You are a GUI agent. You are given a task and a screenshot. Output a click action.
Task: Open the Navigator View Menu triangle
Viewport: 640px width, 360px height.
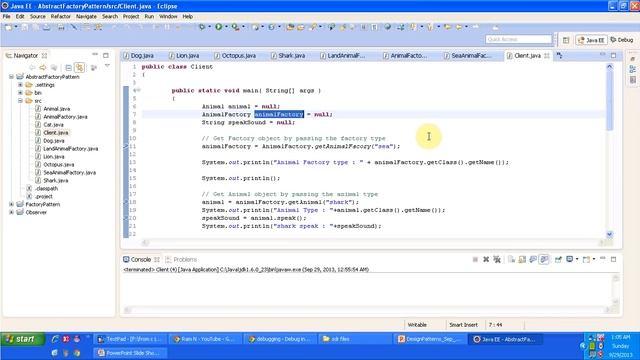coord(107,66)
